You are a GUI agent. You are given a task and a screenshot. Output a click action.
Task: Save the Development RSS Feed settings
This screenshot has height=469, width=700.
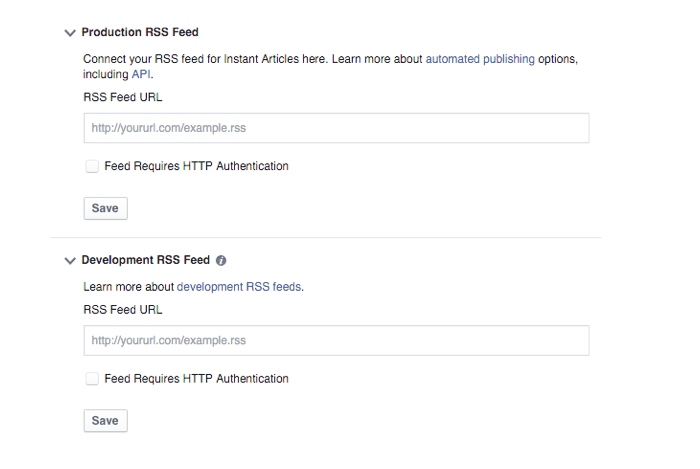point(105,421)
